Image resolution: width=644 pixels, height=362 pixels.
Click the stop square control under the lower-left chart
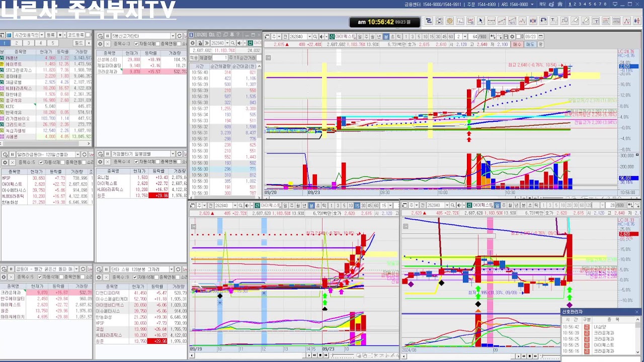pyautogui.click(x=320, y=355)
